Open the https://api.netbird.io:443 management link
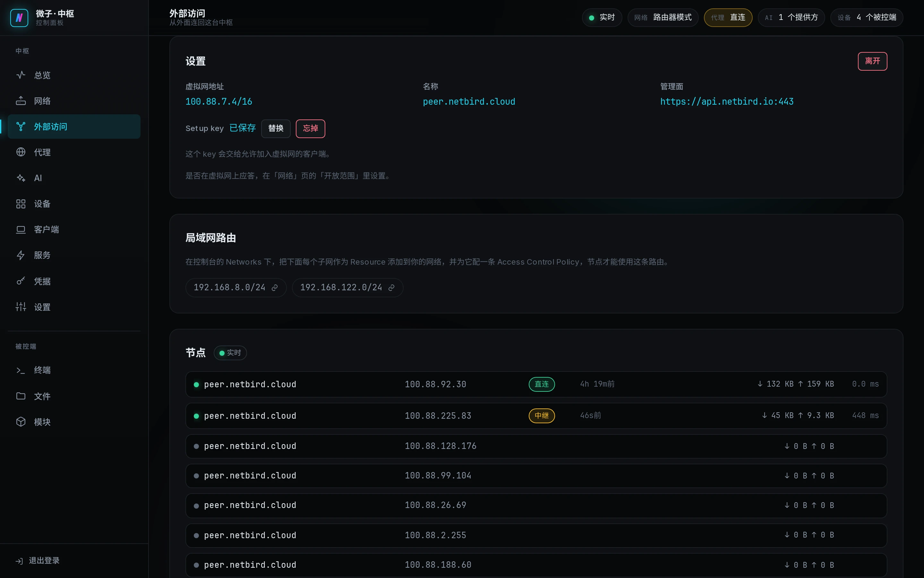This screenshot has height=578, width=924. coord(727,102)
